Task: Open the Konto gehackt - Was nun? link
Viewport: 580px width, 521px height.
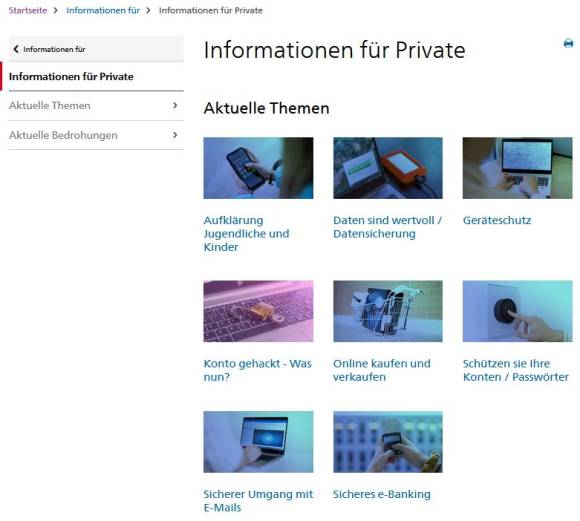Action: point(257,370)
